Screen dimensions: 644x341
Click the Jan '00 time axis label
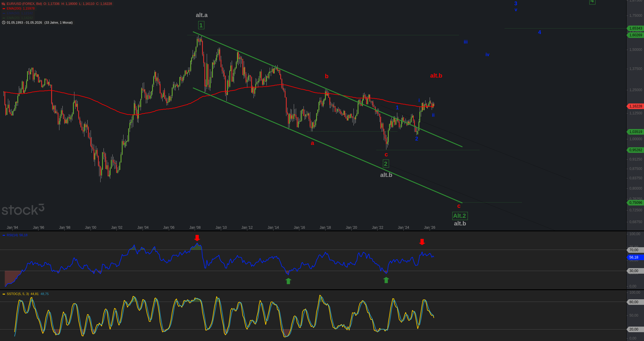pos(91,228)
